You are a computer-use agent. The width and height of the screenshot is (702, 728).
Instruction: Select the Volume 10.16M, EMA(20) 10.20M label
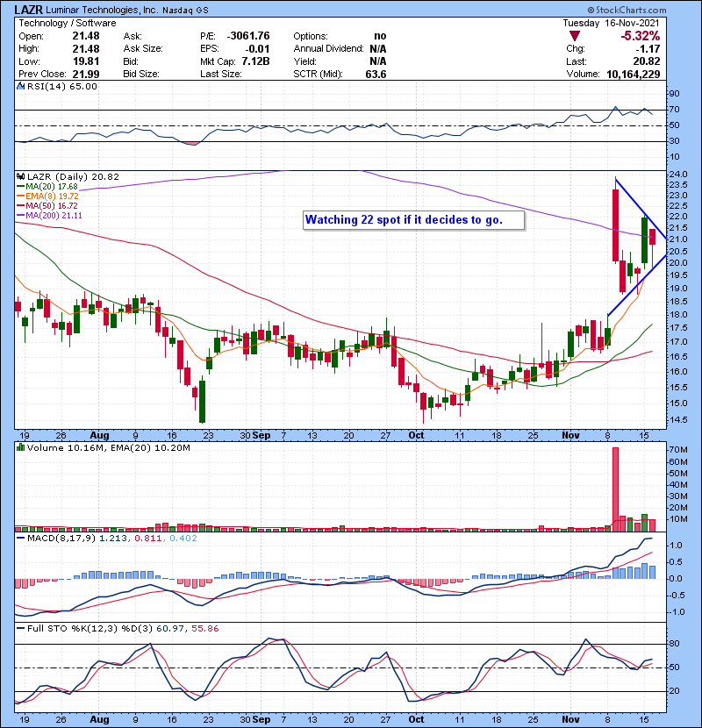click(109, 448)
